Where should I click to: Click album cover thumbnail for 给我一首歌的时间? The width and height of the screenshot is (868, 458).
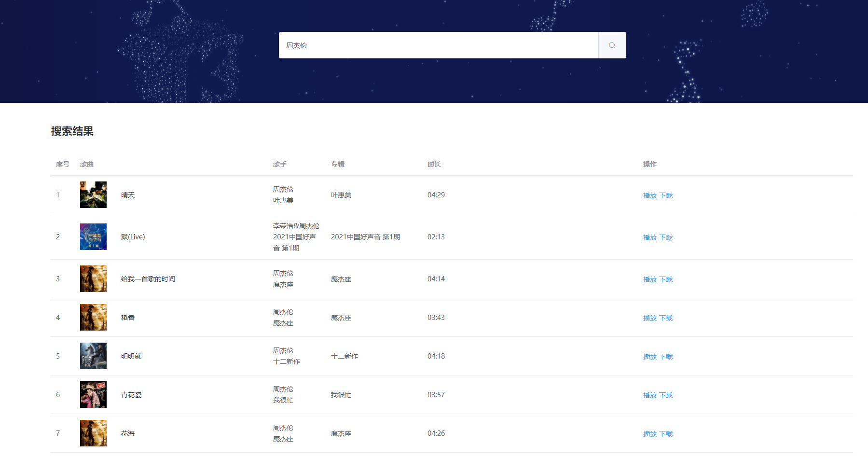[x=93, y=279]
